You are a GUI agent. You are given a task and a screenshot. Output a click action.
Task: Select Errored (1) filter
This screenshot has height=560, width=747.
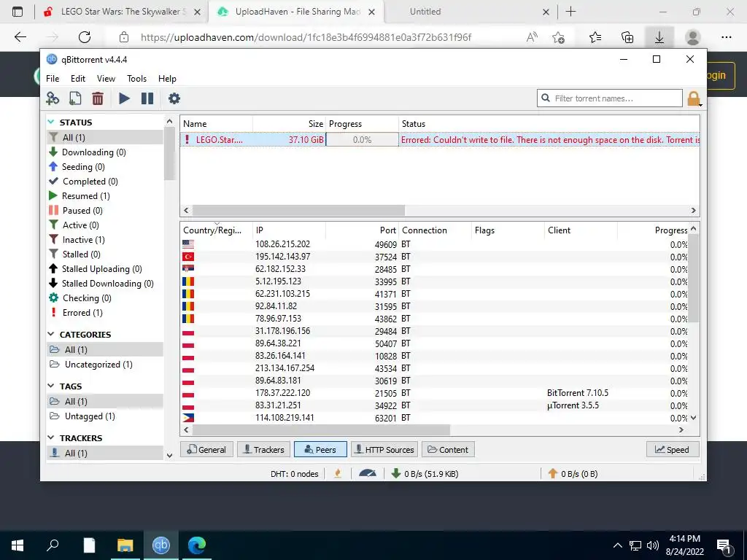click(105, 313)
